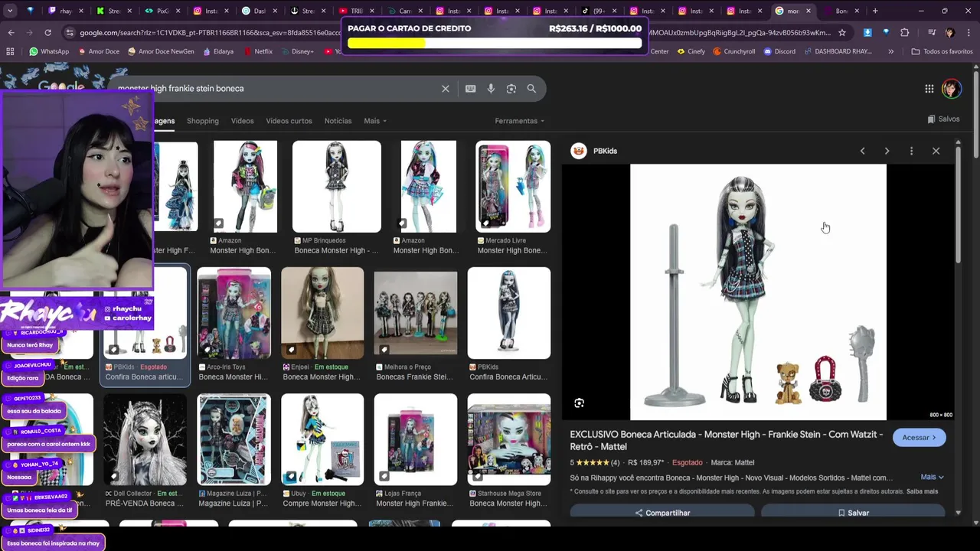Open Crunchyroll bookmark
Image resolution: width=980 pixels, height=551 pixels.
tap(733, 51)
